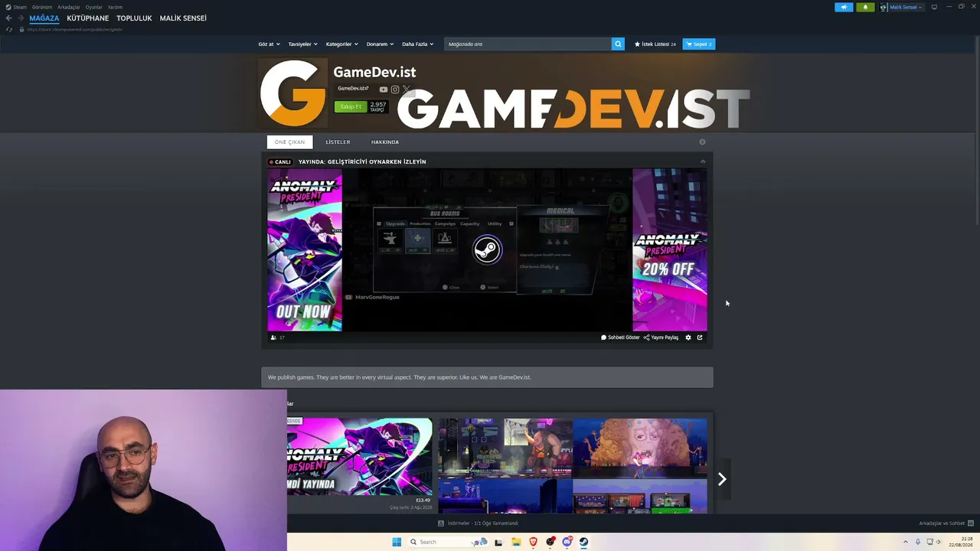
Task: Click the Steam logo on the broadcast player
Action: [x=487, y=249]
